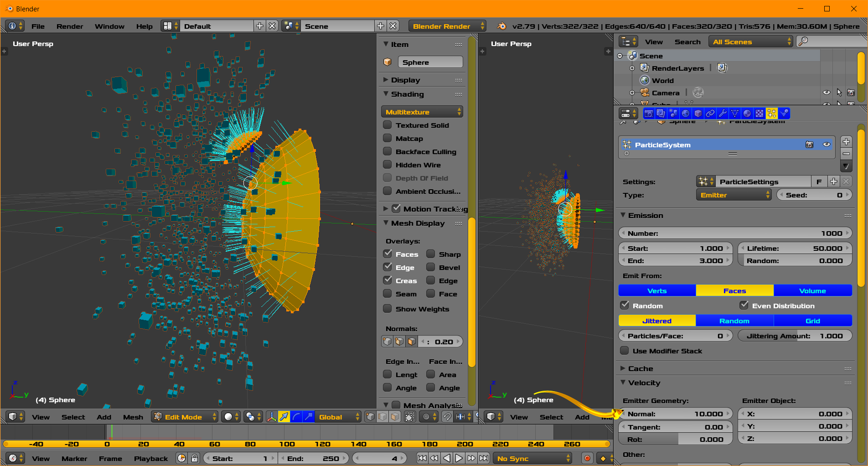Enable Use Modifier Stack
Screen dimensions: 868x466
point(625,351)
